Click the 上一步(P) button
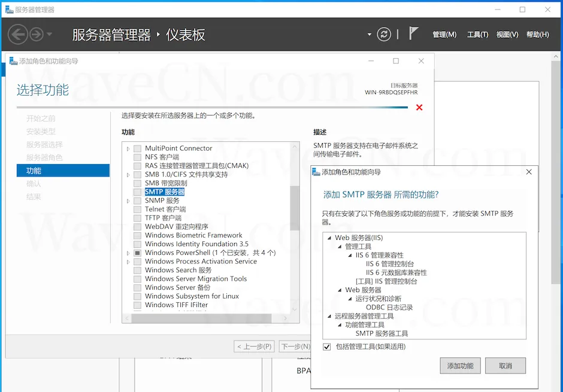This screenshot has height=392, width=563. tap(254, 347)
